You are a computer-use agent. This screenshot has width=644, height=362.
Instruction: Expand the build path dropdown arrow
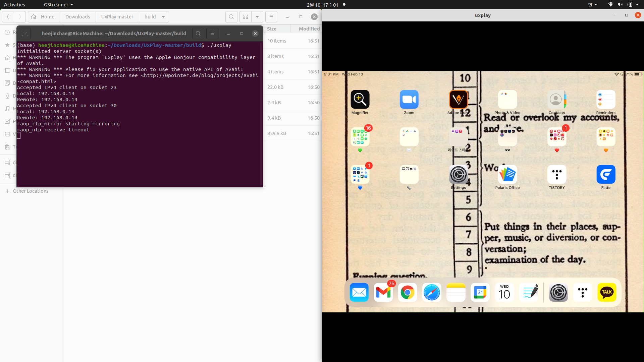coord(163,17)
